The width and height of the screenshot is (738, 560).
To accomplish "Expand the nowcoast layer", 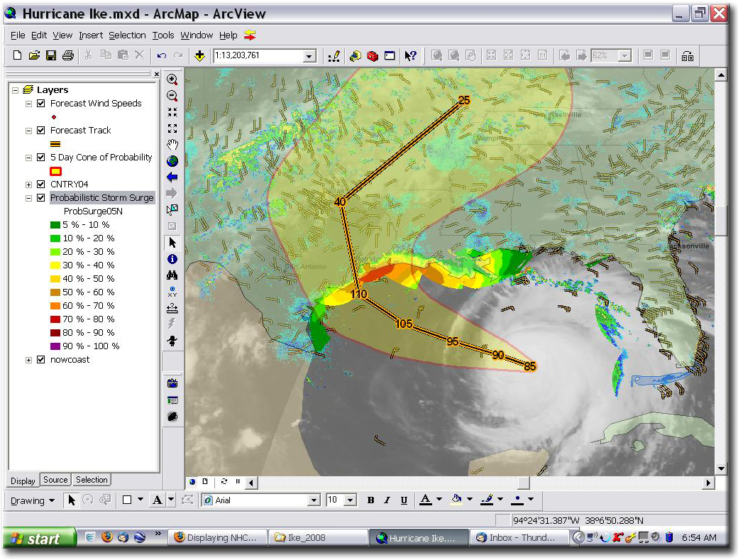I will click(29, 360).
